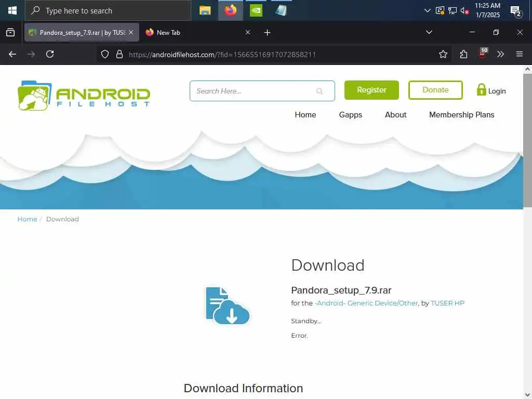This screenshot has height=399, width=532.
Task: Close the Pandora_setup_7.9.rar tab
Action: [131, 32]
